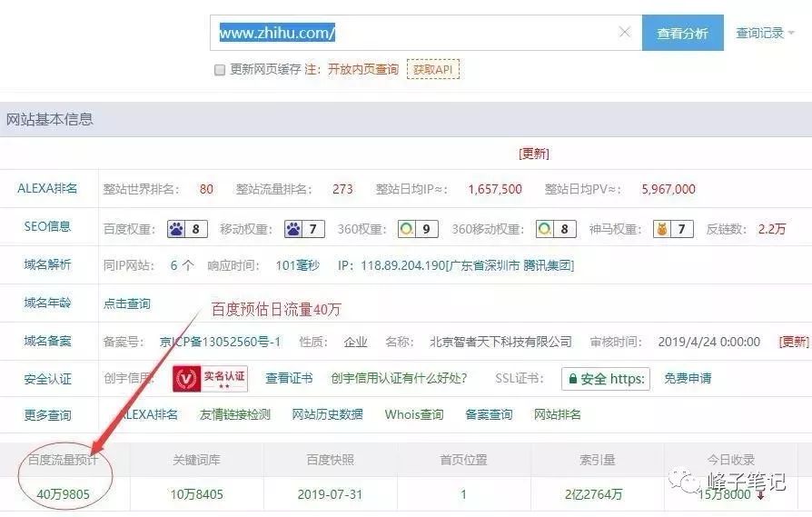The height and width of the screenshot is (517, 812).
Task: Click world rank value 80
Action: click(x=206, y=189)
